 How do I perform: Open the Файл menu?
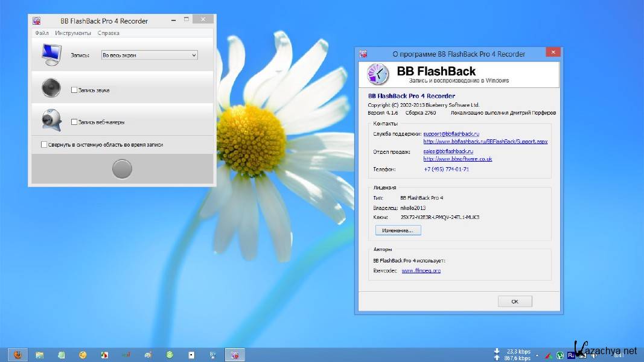(42, 33)
